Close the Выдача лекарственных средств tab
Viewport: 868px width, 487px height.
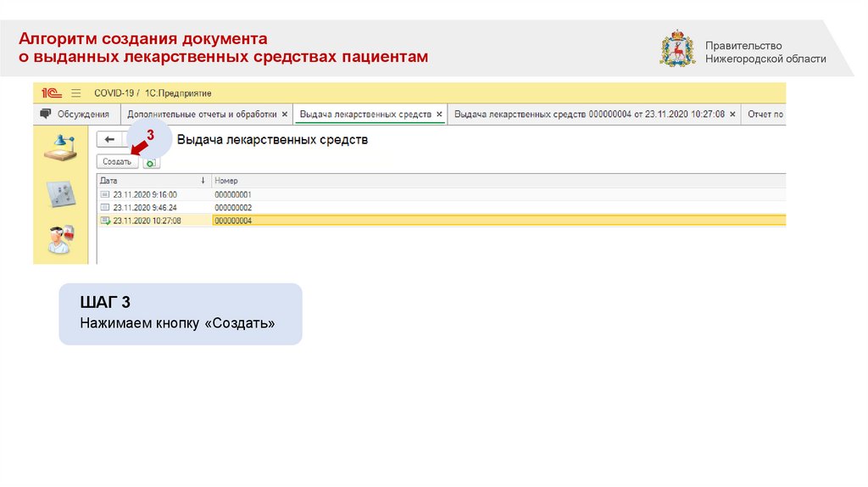tap(439, 115)
